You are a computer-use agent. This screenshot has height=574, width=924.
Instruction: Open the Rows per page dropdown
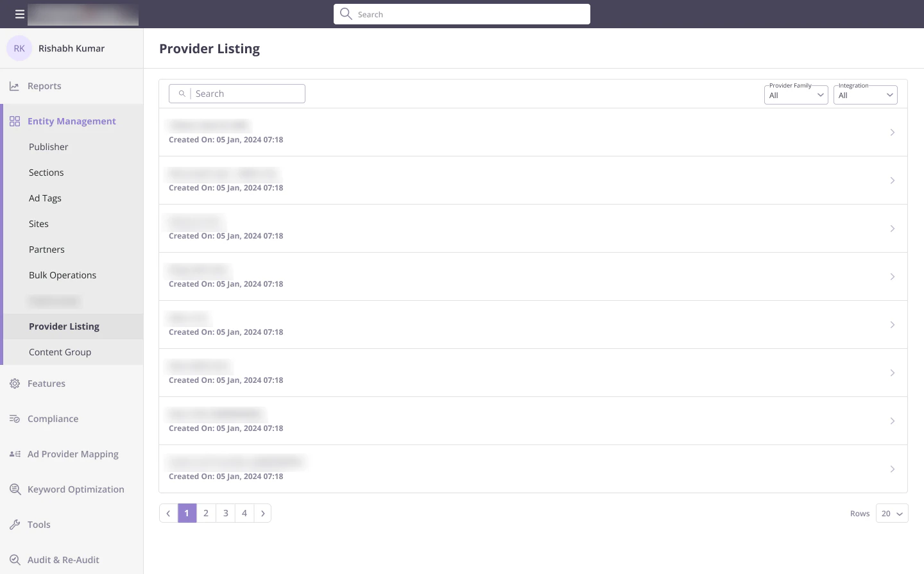tap(892, 513)
